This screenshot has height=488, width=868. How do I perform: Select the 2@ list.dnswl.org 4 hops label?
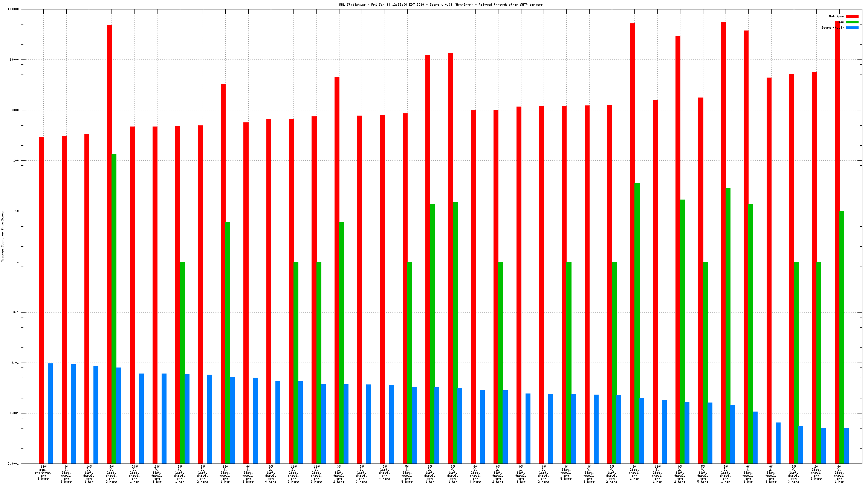coord(384,473)
